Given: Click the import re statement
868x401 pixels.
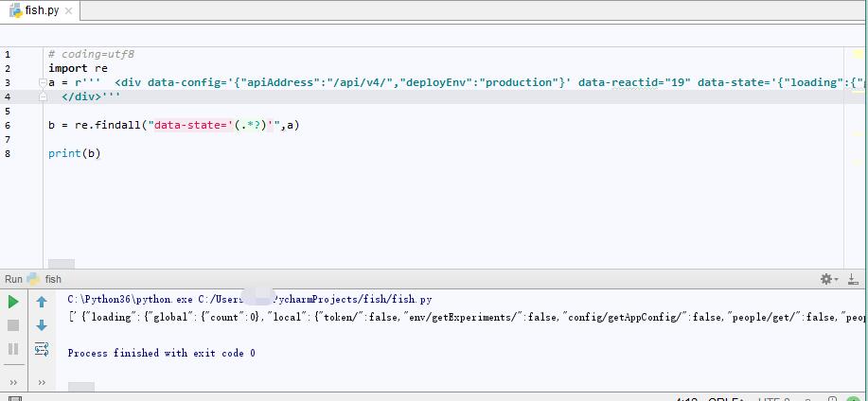Looking at the screenshot, I should tap(78, 68).
